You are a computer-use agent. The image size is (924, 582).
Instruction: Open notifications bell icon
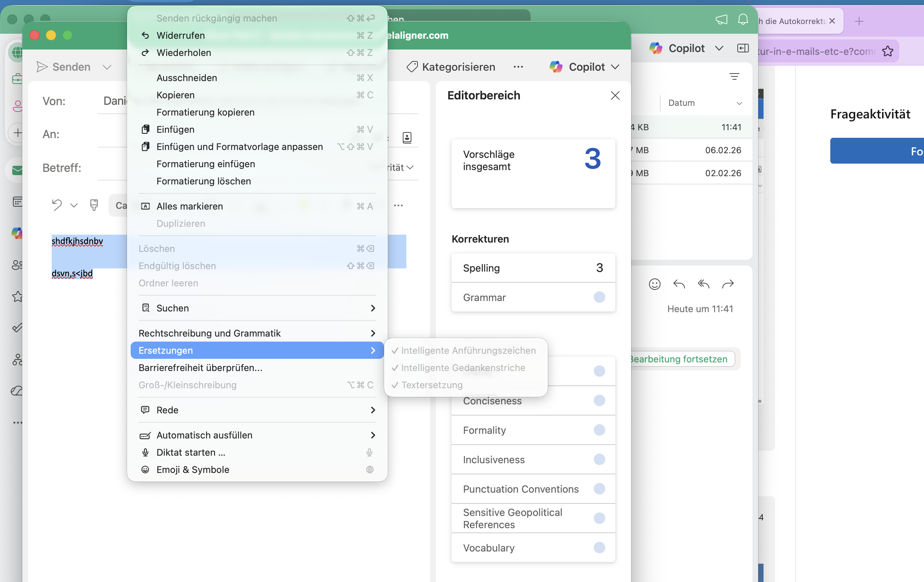pos(743,20)
